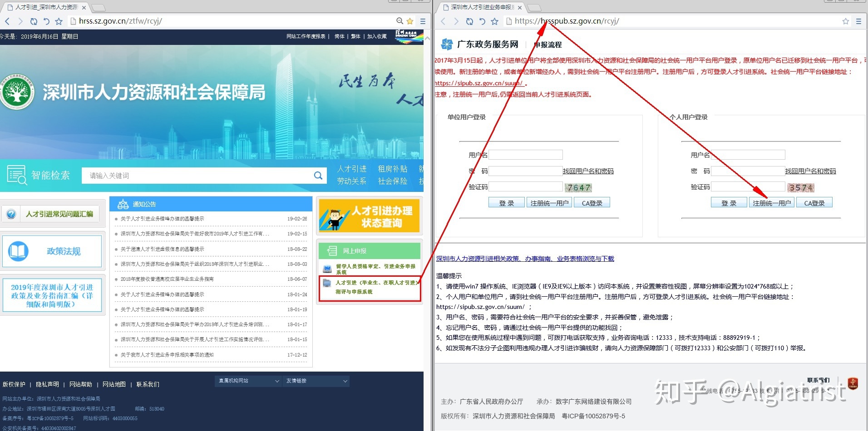Open hamburger menu of right browser window

tap(858, 21)
